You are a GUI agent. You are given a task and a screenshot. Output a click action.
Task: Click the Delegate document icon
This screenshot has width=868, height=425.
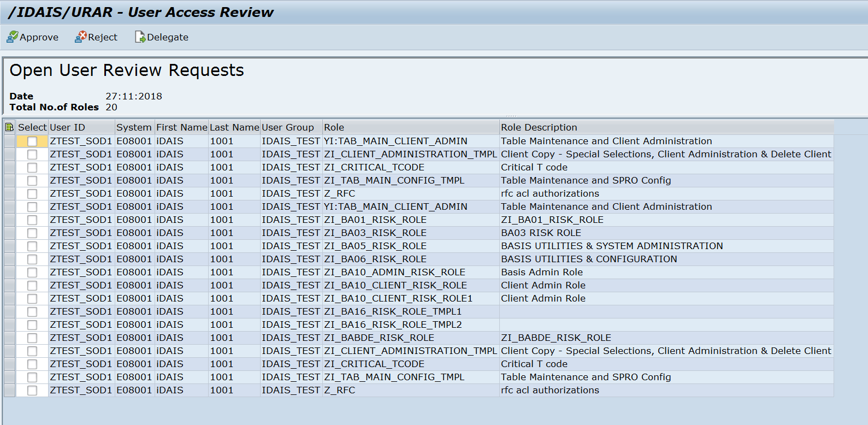[140, 37]
